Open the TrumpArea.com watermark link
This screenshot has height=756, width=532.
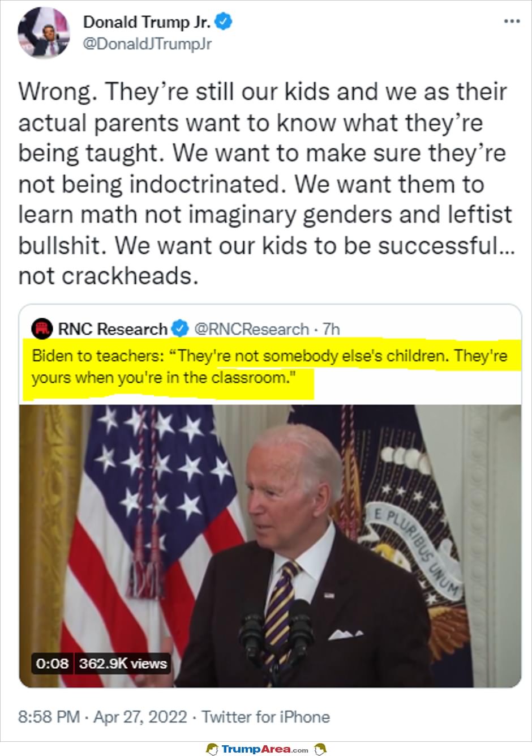click(265, 749)
